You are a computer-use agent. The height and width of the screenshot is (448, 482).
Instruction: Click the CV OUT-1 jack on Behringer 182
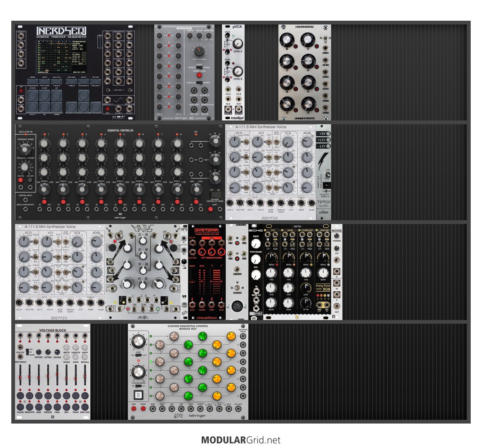click(x=194, y=90)
